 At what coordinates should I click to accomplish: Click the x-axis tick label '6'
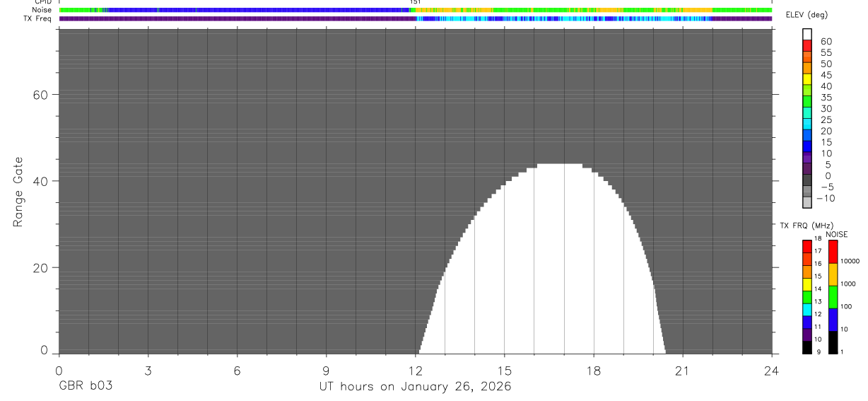pos(237,370)
